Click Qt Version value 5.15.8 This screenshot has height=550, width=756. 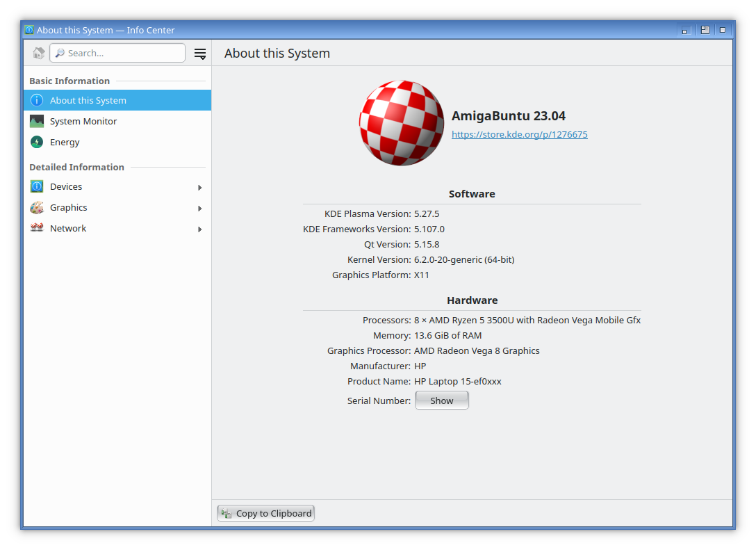tap(427, 245)
